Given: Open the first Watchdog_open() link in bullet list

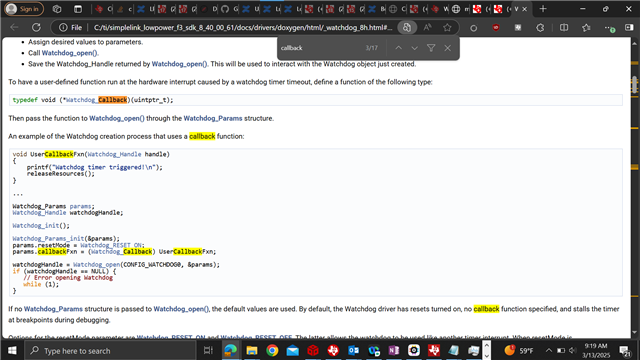Looking at the screenshot, I should click(x=70, y=53).
